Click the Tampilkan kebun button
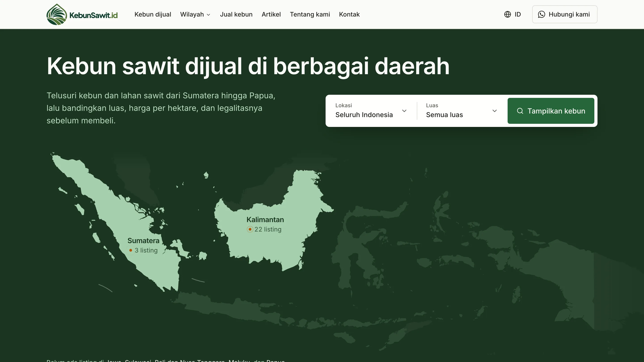The image size is (644, 362). [x=551, y=111]
